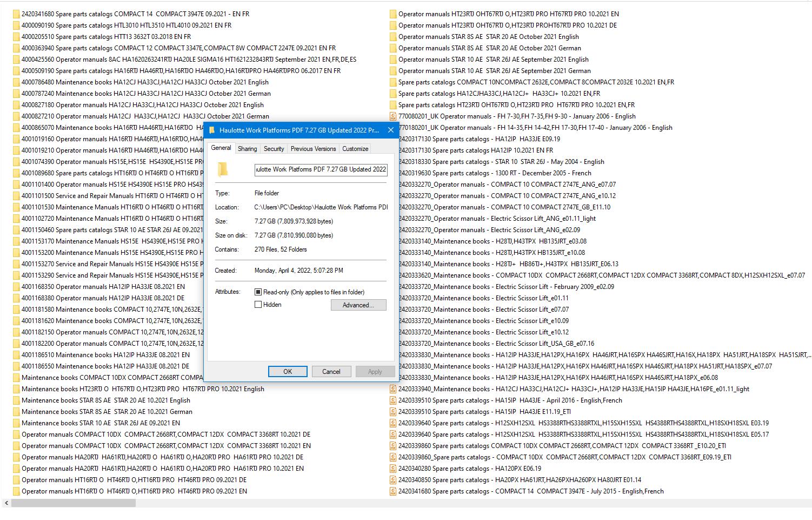Select 2420333620_Maintenance books COMPACT 10DX _e07.07
The height and width of the screenshot is (520, 812).
[x=602, y=275]
